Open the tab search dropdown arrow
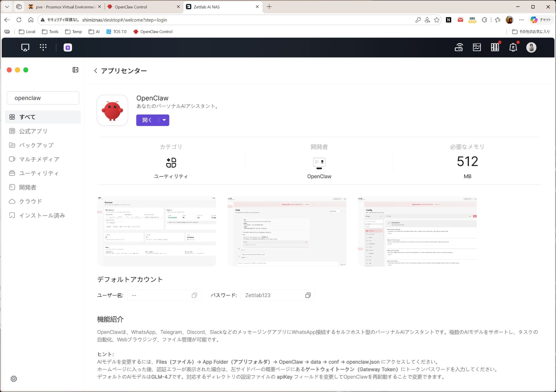The image size is (556, 392). pyautogui.click(x=7, y=7)
